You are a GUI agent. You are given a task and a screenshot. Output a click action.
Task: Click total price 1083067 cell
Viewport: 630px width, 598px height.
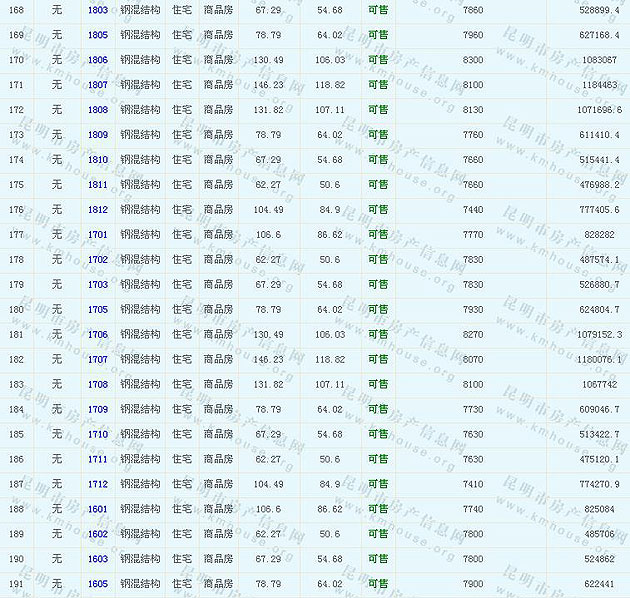point(599,60)
